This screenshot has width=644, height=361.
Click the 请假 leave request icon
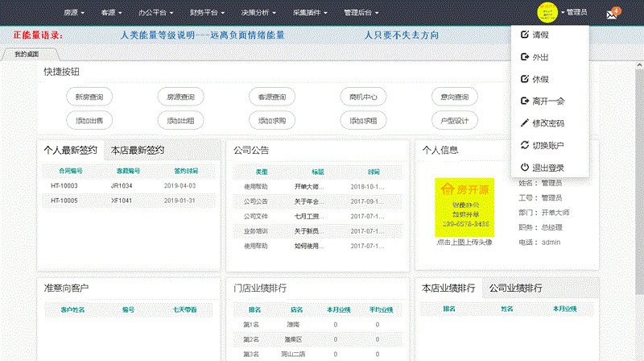click(x=525, y=35)
